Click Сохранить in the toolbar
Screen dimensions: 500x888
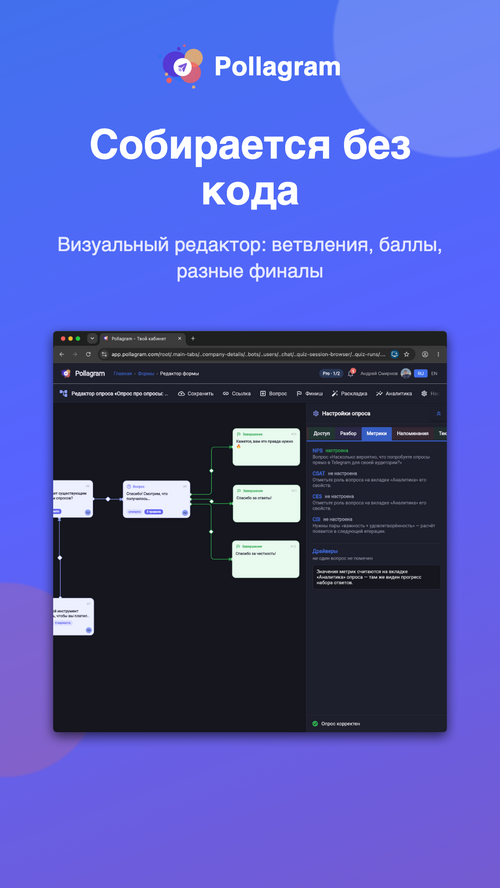pos(196,394)
